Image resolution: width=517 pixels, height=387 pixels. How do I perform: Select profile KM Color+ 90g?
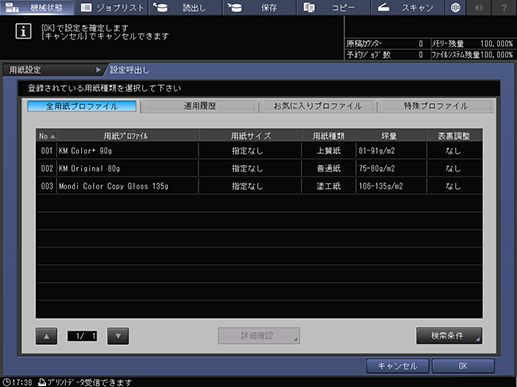click(x=259, y=151)
